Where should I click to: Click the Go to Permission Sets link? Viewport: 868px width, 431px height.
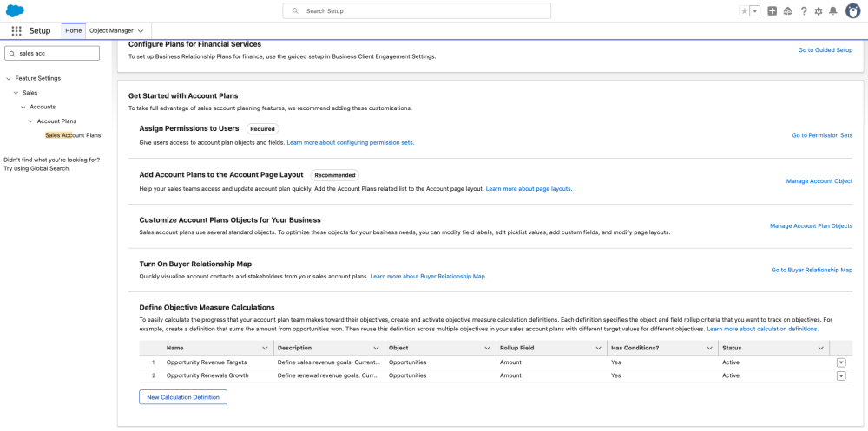pyautogui.click(x=822, y=135)
